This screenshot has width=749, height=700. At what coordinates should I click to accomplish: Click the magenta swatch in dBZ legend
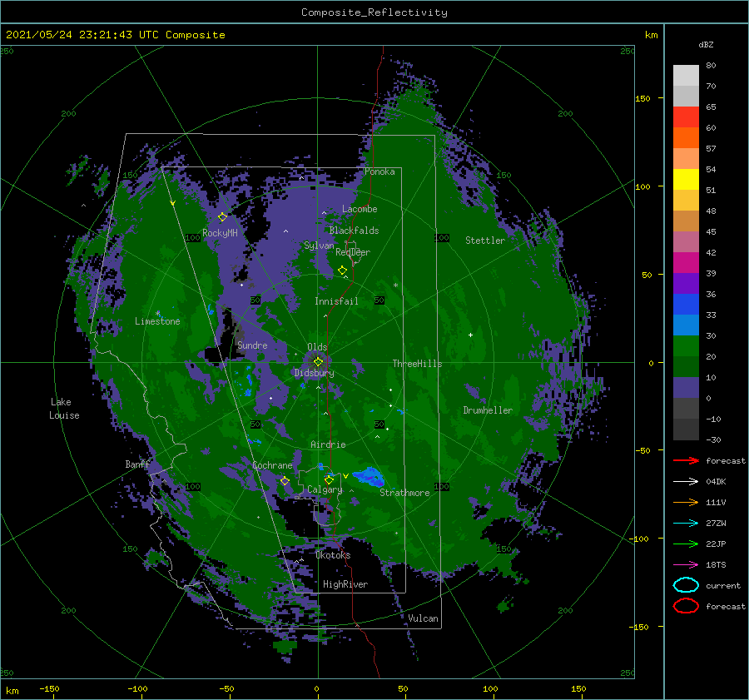pyautogui.click(x=686, y=263)
